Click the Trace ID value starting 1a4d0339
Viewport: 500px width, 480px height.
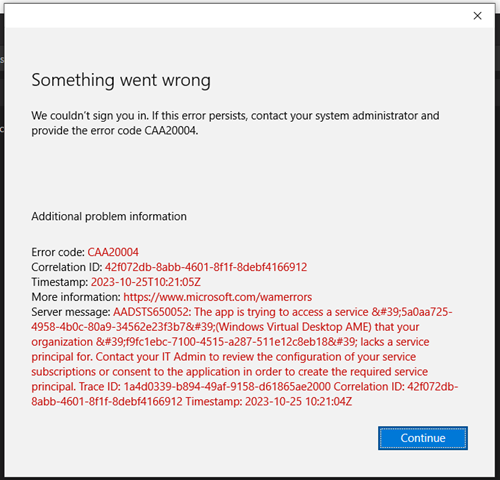click(x=227, y=387)
